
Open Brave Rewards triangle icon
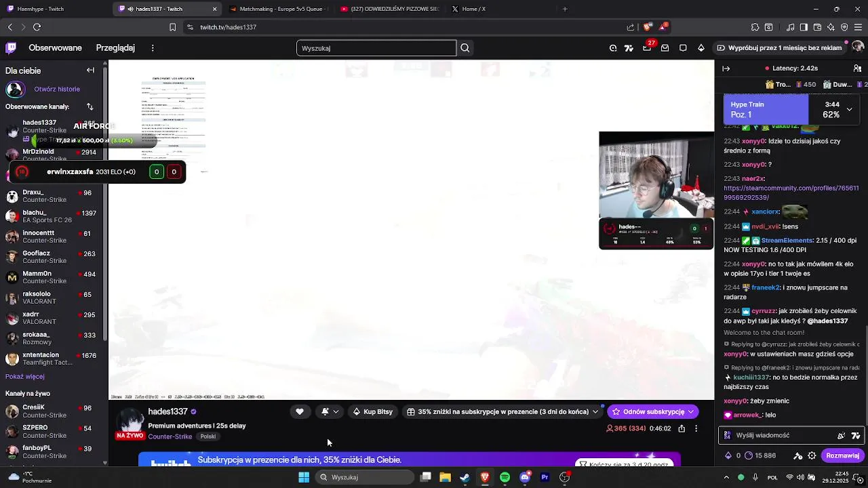663,27
